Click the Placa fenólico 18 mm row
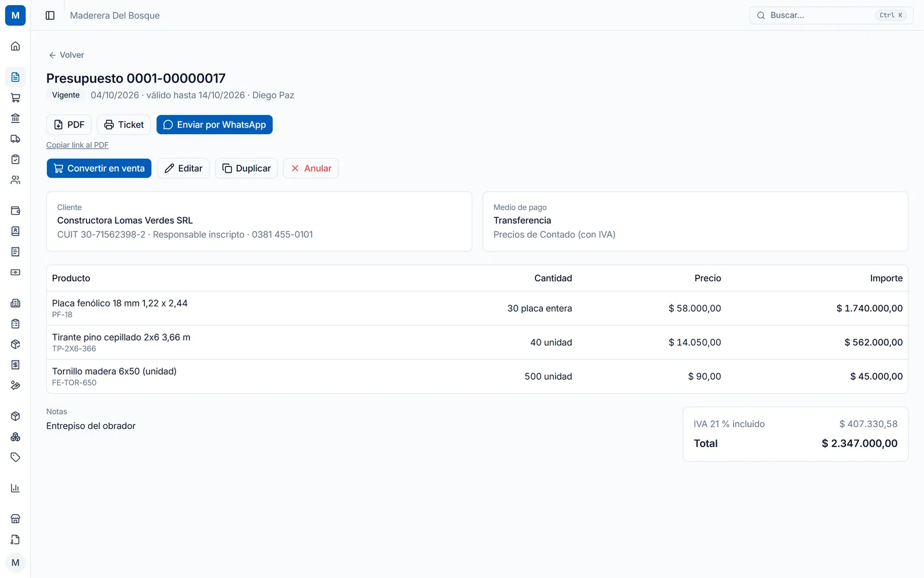The width and height of the screenshot is (924, 578). (477, 309)
